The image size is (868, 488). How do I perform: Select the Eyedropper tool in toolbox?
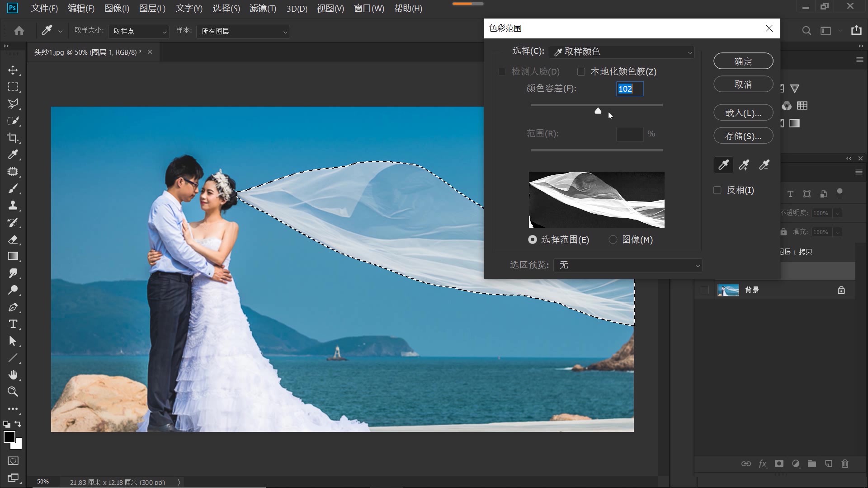(x=13, y=155)
